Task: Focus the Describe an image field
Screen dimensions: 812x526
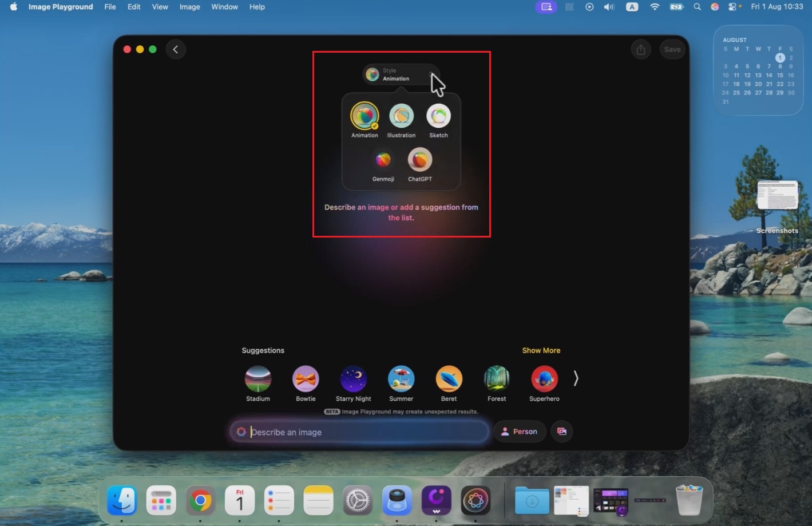Action: (359, 432)
